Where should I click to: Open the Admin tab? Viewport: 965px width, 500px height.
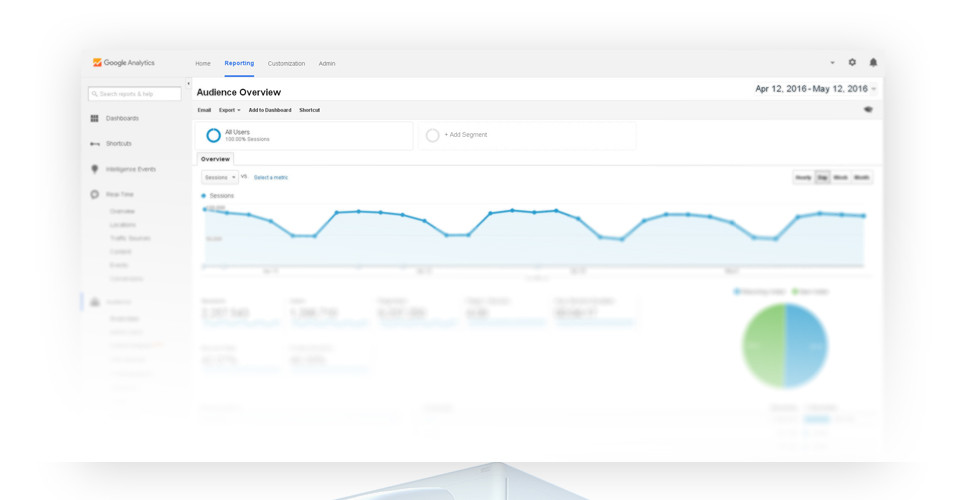pyautogui.click(x=327, y=63)
